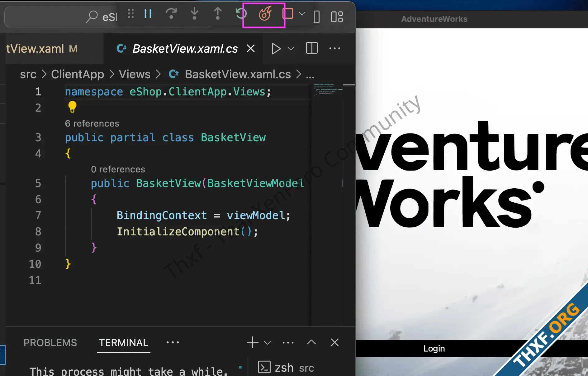Click the Step Over debug button
The image size is (588, 376).
[x=171, y=14]
